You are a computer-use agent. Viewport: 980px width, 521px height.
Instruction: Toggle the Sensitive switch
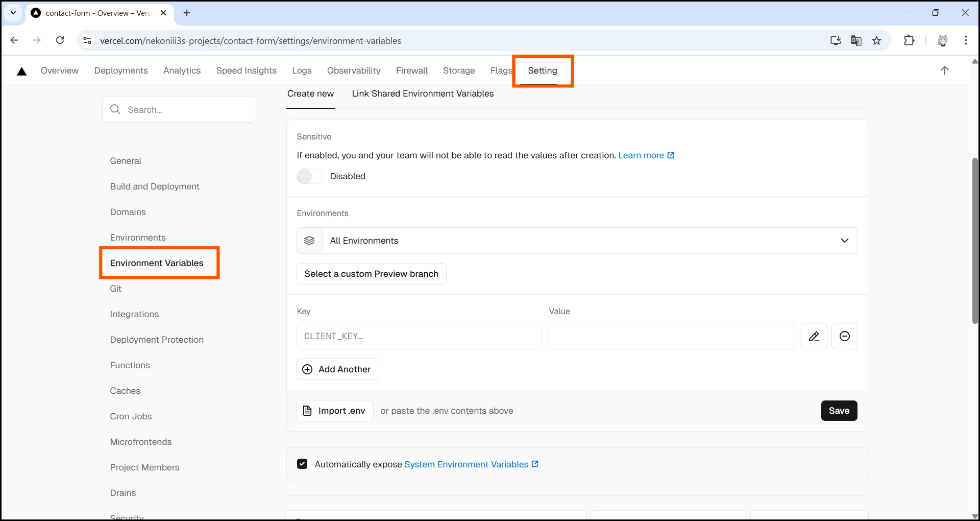pyautogui.click(x=309, y=176)
